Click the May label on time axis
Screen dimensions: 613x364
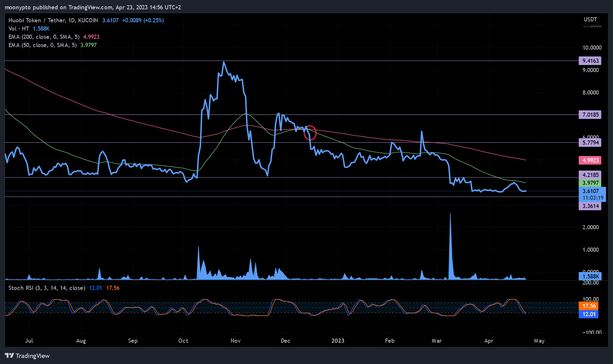[539, 341]
